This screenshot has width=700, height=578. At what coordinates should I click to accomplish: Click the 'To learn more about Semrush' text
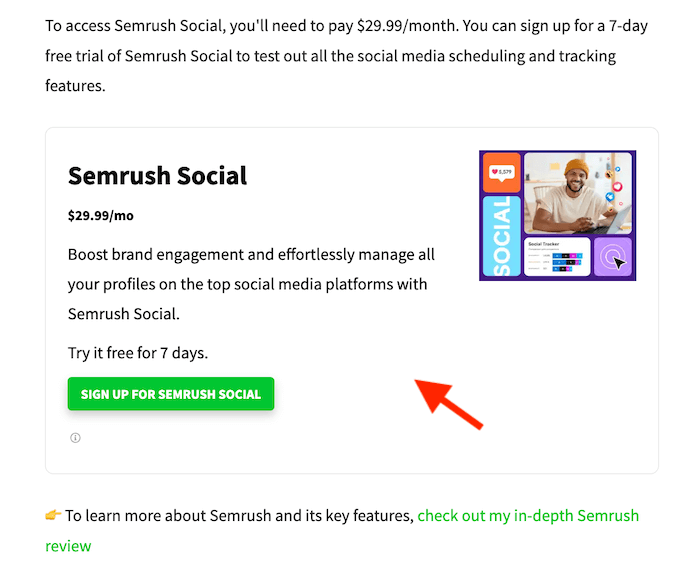point(239,516)
